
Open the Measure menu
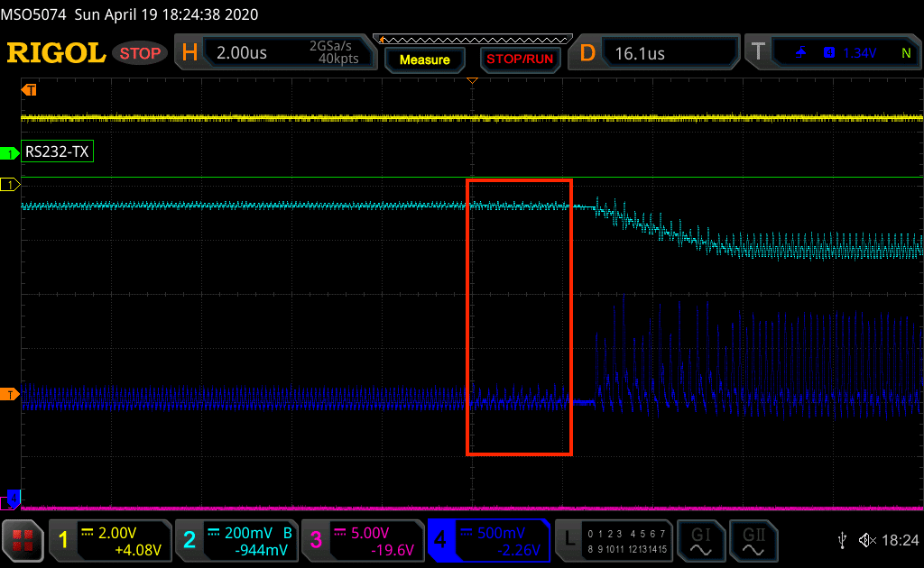[424, 60]
